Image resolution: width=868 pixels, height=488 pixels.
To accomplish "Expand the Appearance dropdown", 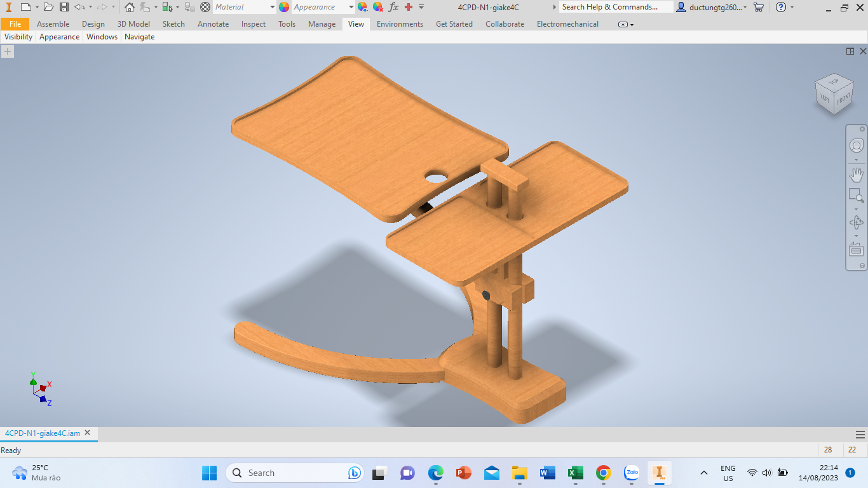I will click(351, 7).
